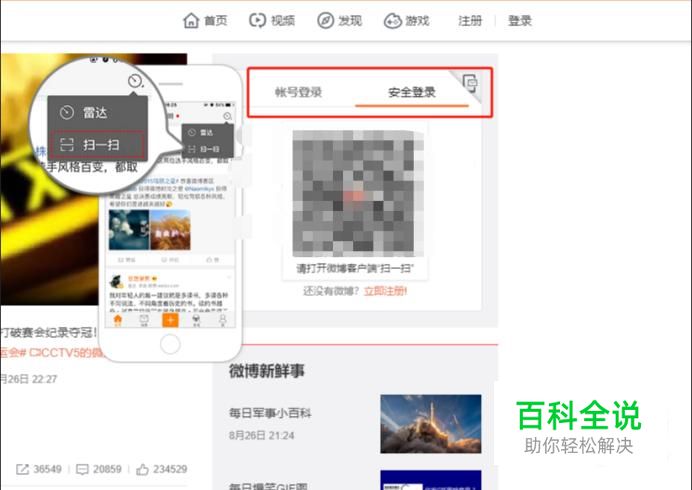Open the 视频 video icon
692x490 pixels.
pyautogui.click(x=257, y=20)
